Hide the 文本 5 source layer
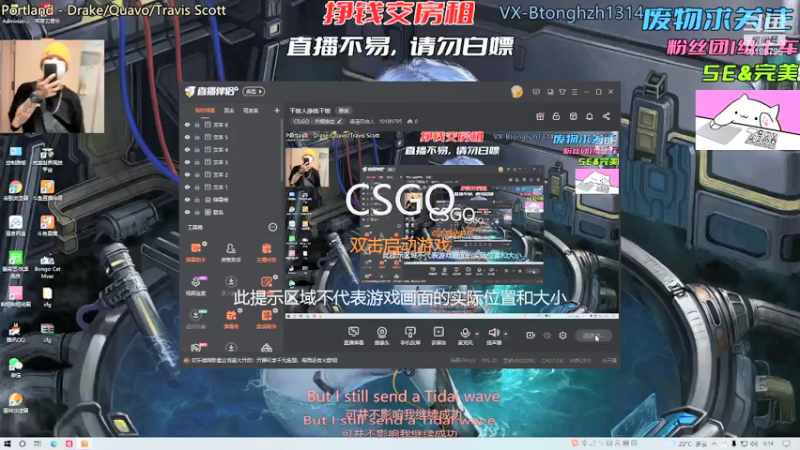 point(187,137)
